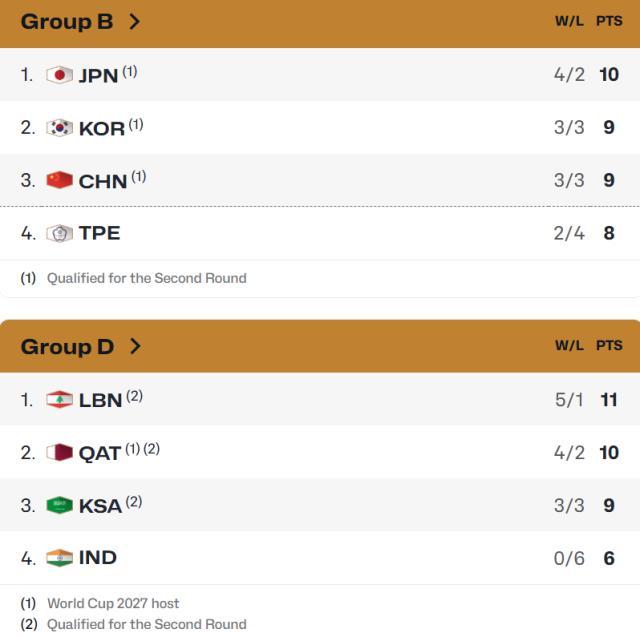Click the W/L column header in Group D

569,346
